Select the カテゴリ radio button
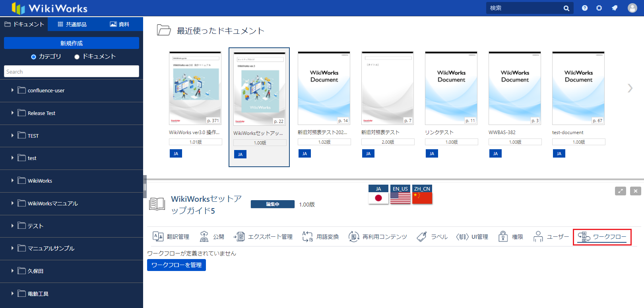Viewport: 644px width, 308px height. click(x=34, y=57)
